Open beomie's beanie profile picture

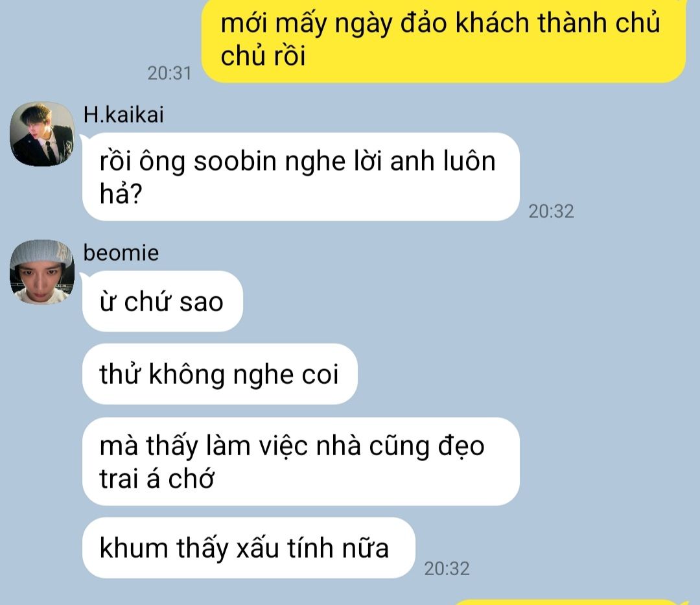pyautogui.click(x=42, y=272)
